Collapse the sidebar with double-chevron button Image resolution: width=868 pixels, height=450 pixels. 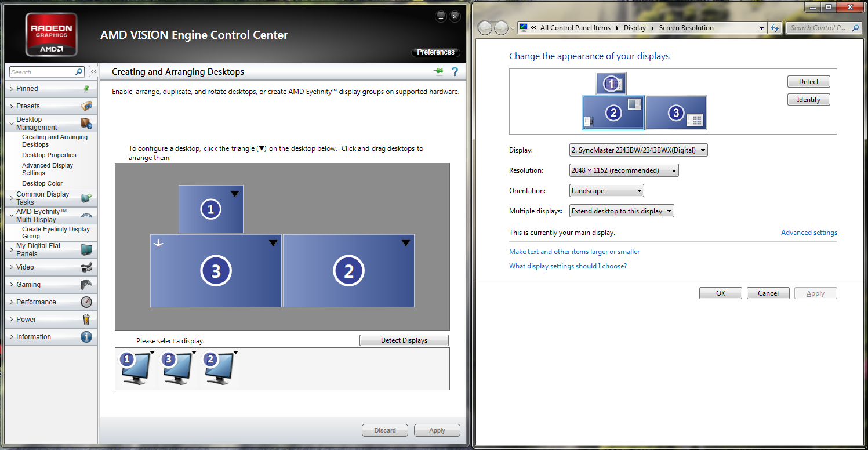click(x=93, y=72)
